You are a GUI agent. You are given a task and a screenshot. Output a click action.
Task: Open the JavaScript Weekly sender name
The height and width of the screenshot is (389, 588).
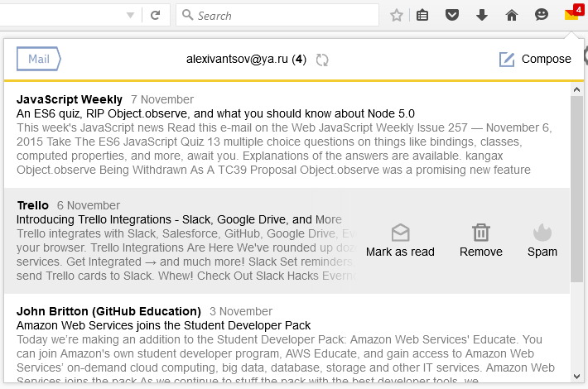tap(70, 99)
